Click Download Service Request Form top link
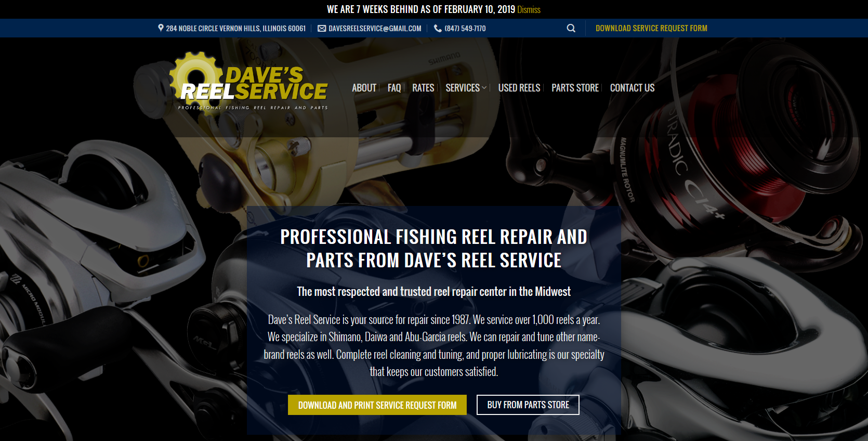Viewport: 868px width, 441px height. click(x=651, y=28)
